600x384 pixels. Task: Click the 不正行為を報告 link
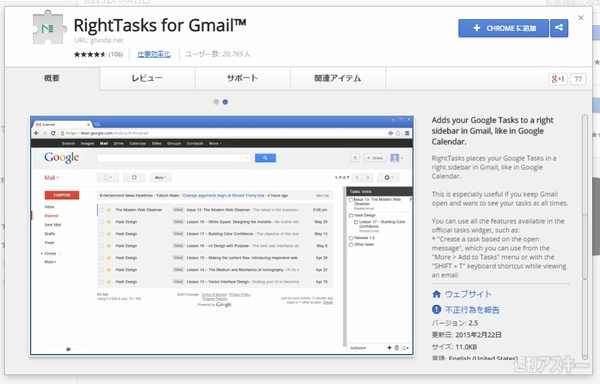point(472,310)
